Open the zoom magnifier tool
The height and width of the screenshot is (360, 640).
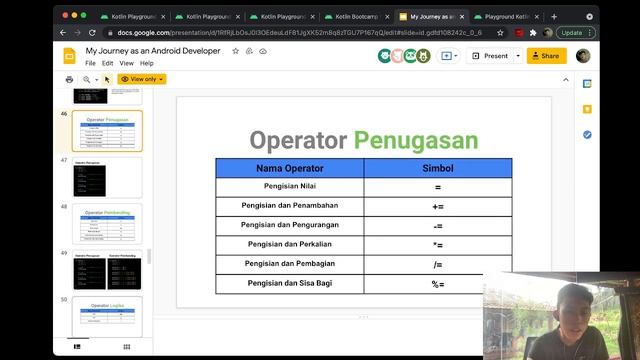click(x=87, y=79)
